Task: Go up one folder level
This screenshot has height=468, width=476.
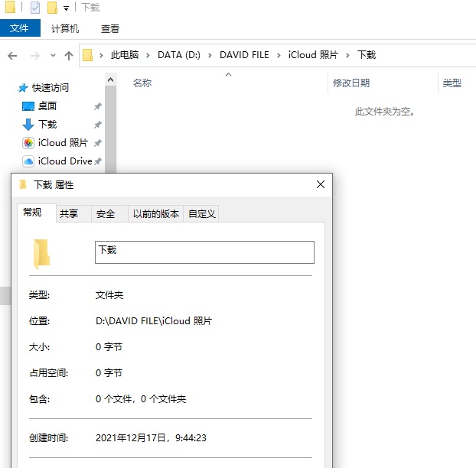Action: [x=69, y=56]
